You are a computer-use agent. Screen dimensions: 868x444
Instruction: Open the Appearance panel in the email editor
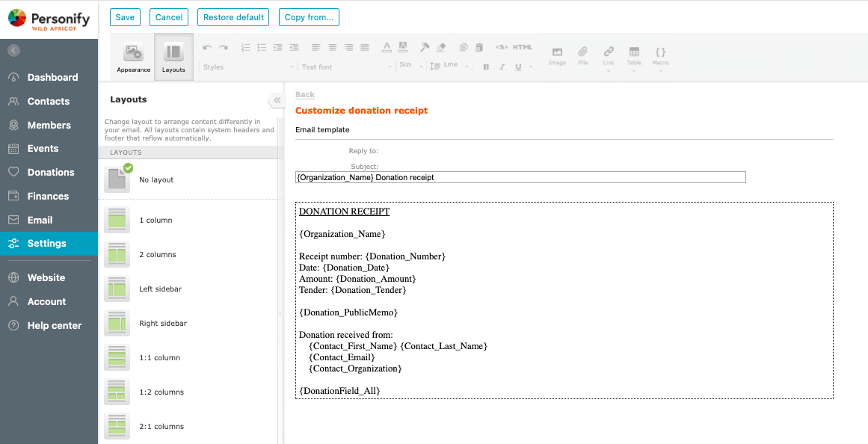coord(133,56)
